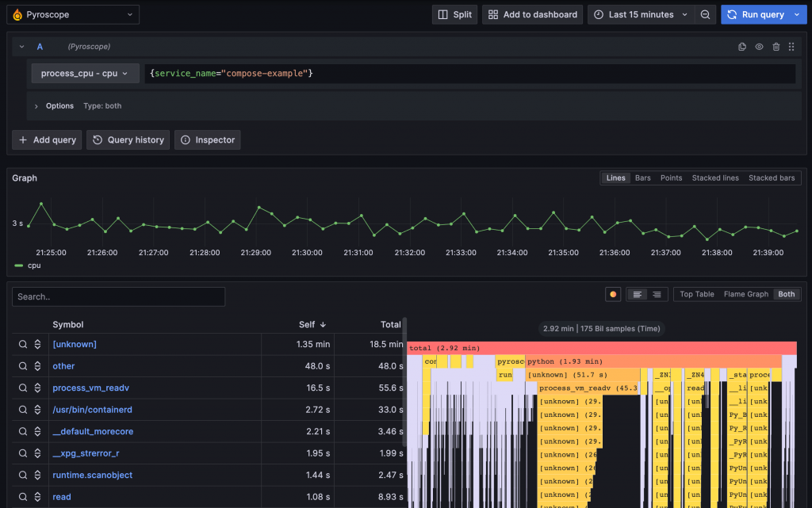Duplicate query A with the copy icon
Screen dimensions: 812x508
tap(742, 47)
